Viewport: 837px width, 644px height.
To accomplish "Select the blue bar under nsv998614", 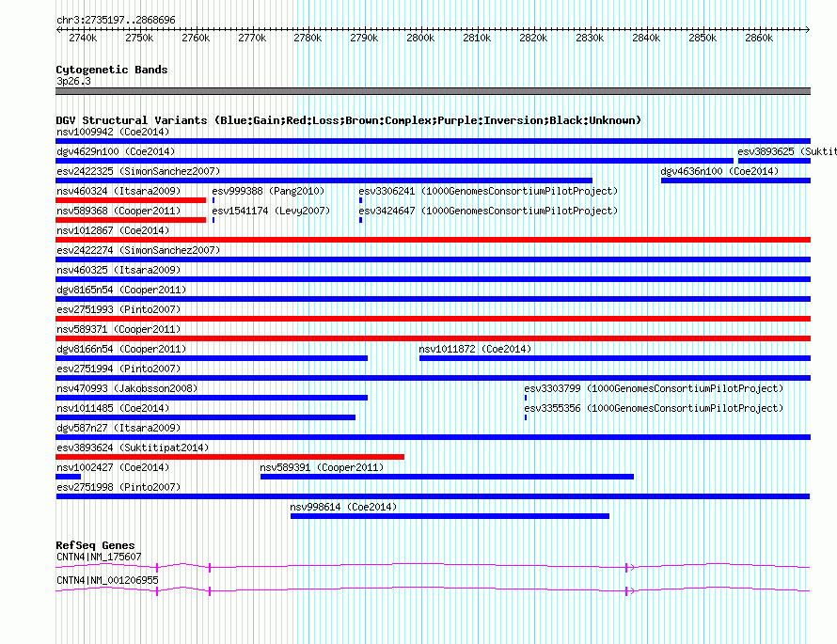I will [x=450, y=516].
